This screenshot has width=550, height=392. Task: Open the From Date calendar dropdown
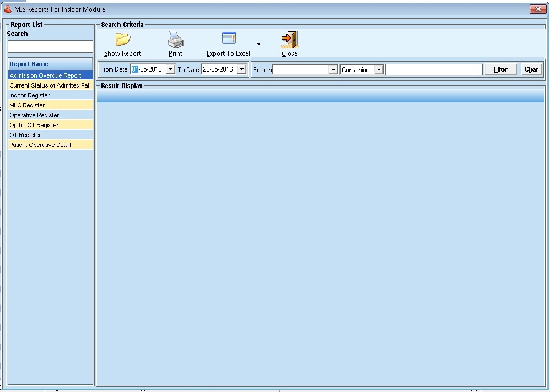(x=170, y=69)
